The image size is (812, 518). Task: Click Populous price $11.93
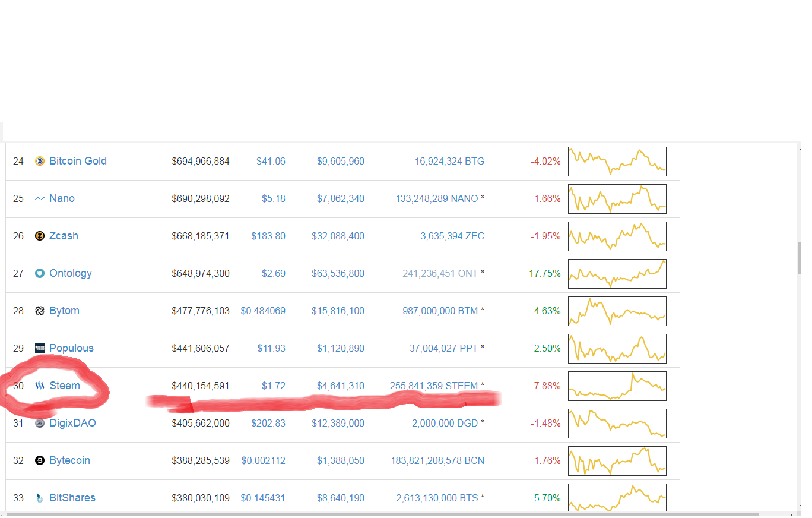click(271, 348)
